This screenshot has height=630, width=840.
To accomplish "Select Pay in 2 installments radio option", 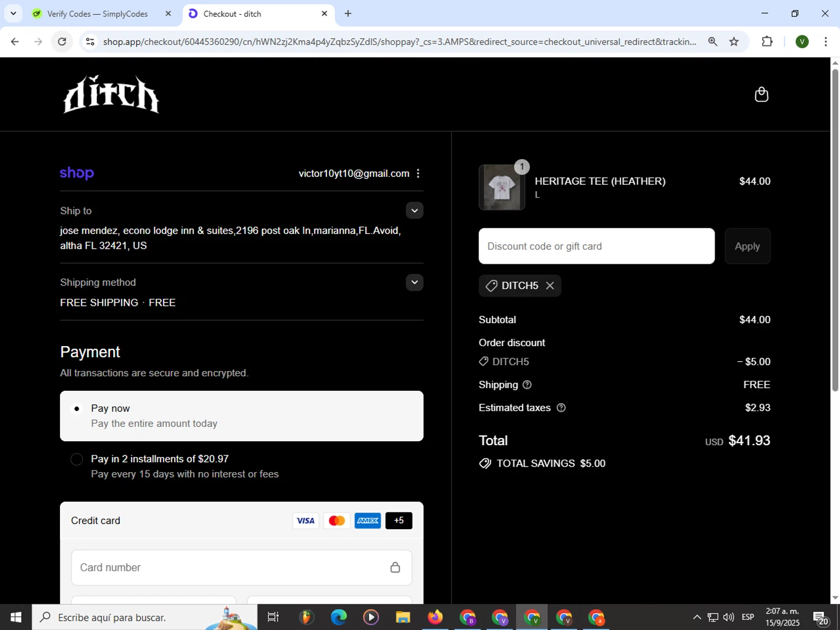I will pos(77,460).
